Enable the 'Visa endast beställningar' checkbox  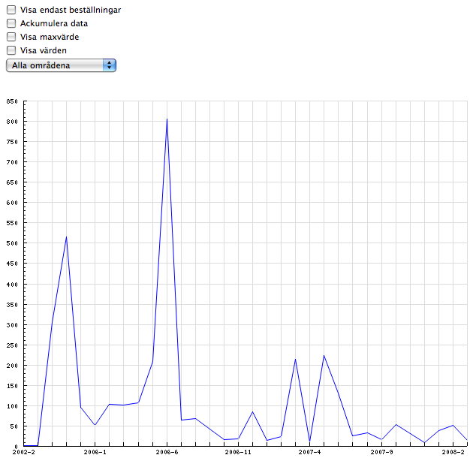click(11, 11)
